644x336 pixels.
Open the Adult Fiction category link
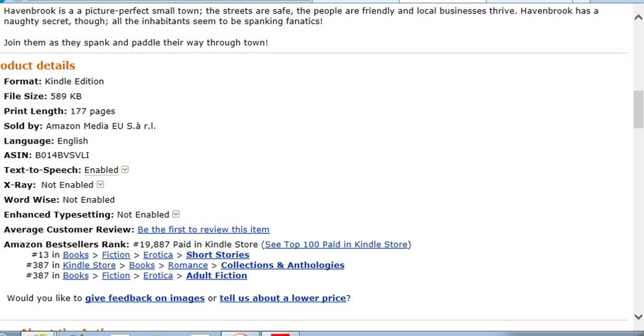click(216, 276)
